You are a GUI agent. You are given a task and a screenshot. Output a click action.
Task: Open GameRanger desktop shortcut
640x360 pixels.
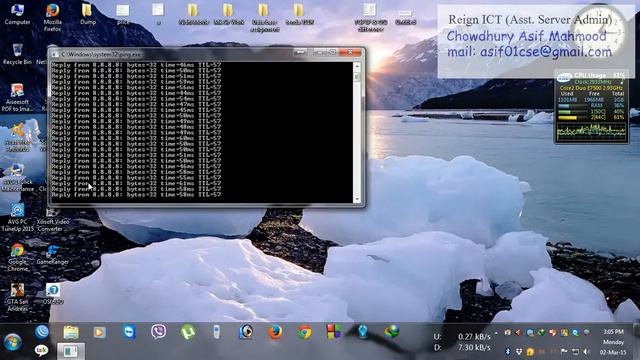[x=53, y=254]
